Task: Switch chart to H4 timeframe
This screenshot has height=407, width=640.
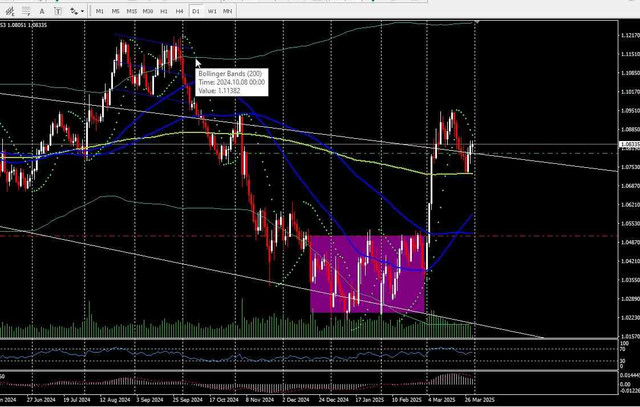Action: pyautogui.click(x=180, y=11)
